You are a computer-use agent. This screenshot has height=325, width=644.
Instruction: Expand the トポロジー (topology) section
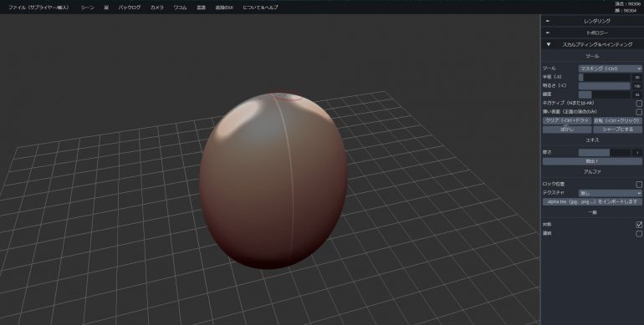tap(592, 33)
